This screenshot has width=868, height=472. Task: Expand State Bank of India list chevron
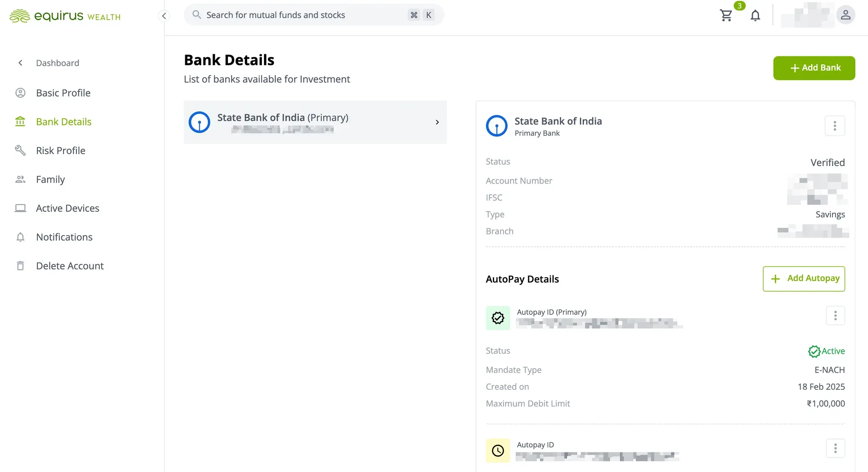(437, 122)
